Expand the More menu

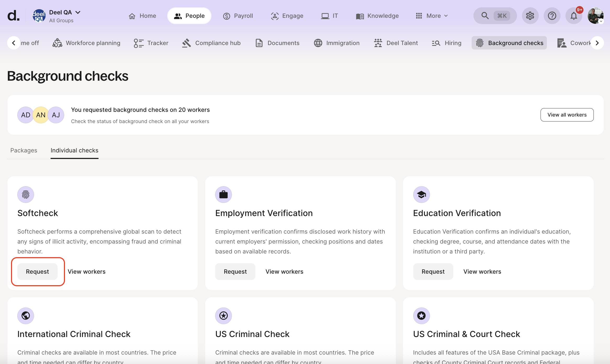tap(432, 16)
